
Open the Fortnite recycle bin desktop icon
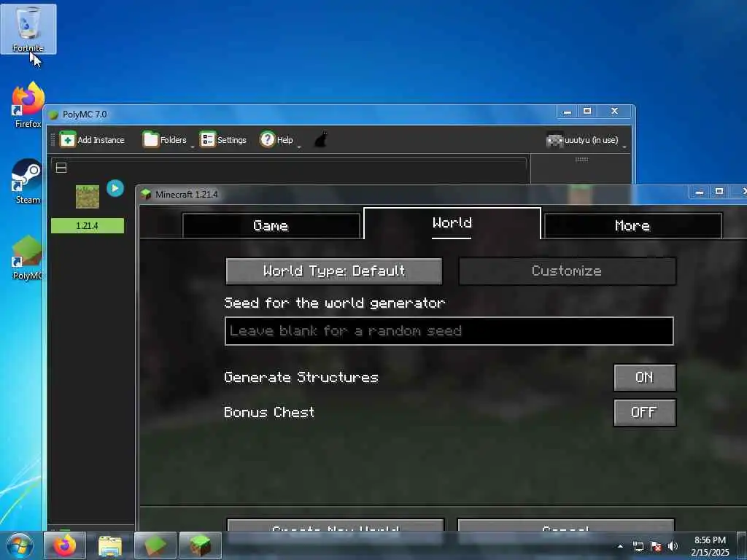tap(28, 28)
